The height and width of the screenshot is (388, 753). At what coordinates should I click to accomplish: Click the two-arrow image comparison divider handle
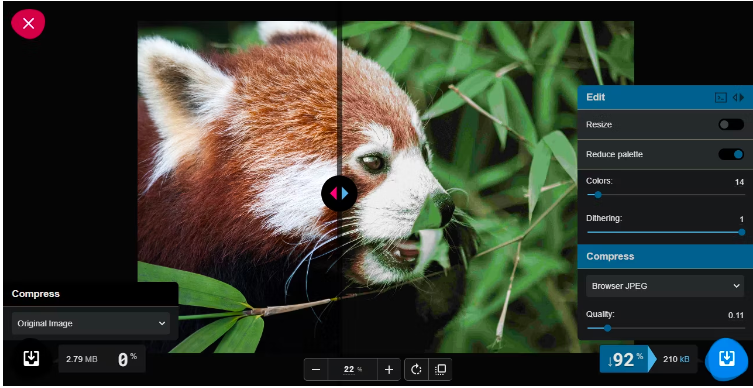pyautogui.click(x=339, y=194)
